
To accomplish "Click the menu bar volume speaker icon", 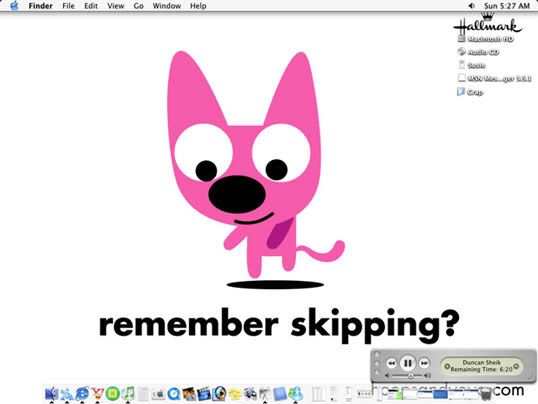I will pyautogui.click(x=472, y=6).
